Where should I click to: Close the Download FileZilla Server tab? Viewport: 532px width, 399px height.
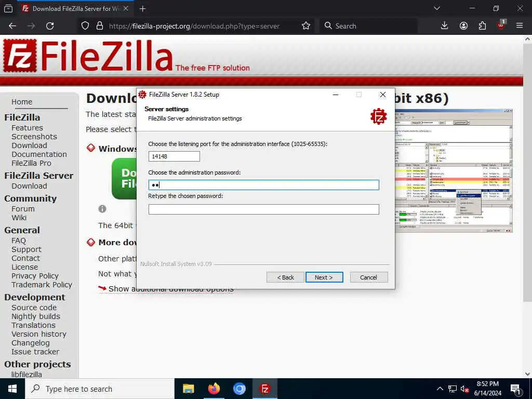click(126, 8)
